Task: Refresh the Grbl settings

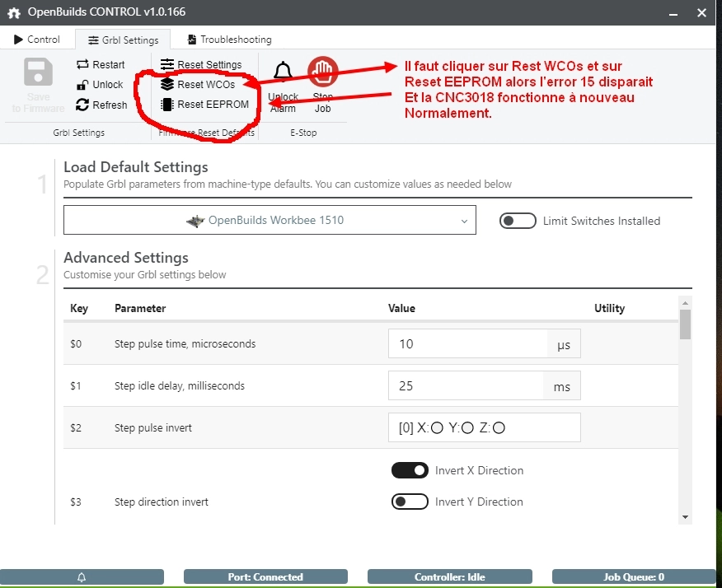Action: pyautogui.click(x=101, y=105)
